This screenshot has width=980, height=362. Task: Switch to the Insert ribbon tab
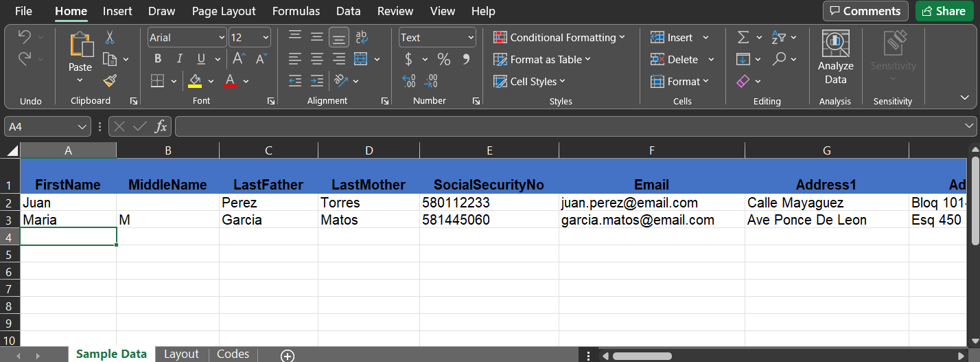coord(117,11)
